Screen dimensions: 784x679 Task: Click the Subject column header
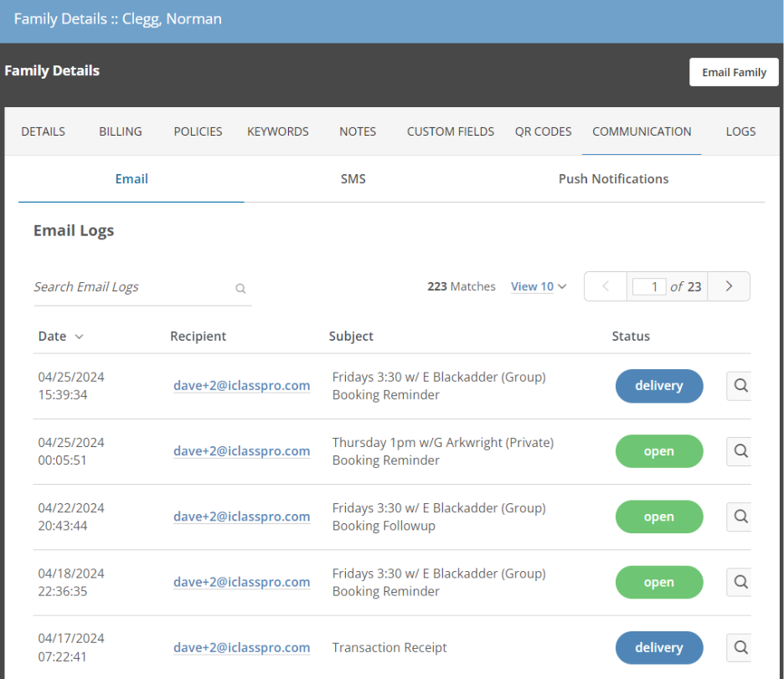coord(351,337)
